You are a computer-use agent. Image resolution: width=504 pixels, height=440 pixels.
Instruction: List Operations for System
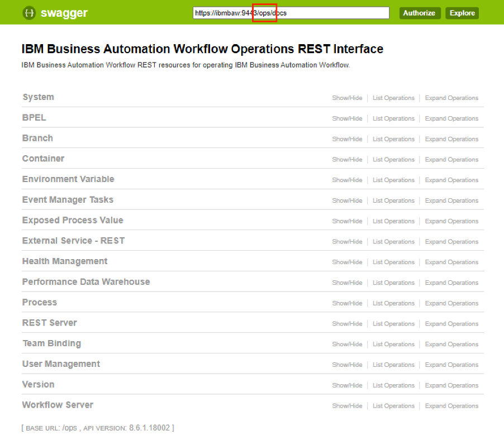[394, 98]
